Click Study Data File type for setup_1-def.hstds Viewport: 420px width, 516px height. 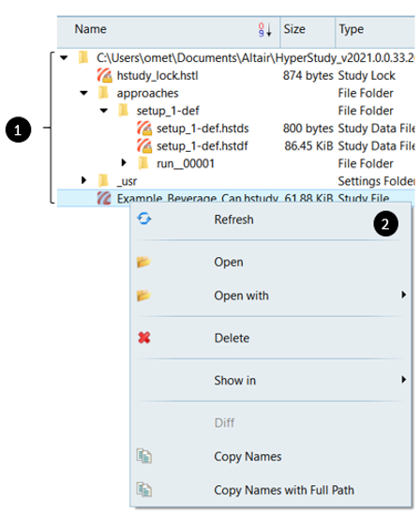pos(376,129)
